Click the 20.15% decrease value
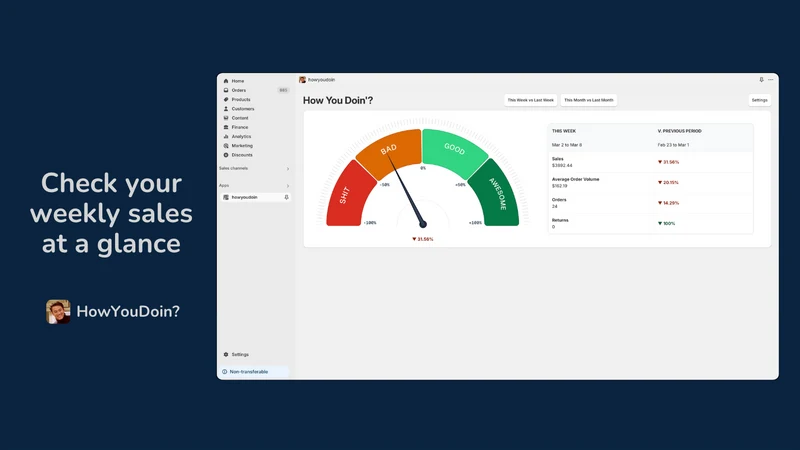800x450 pixels. pyautogui.click(x=668, y=183)
